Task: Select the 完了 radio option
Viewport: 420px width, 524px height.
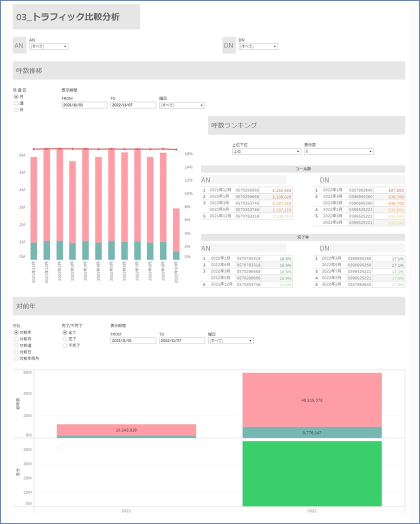Action: click(x=65, y=339)
